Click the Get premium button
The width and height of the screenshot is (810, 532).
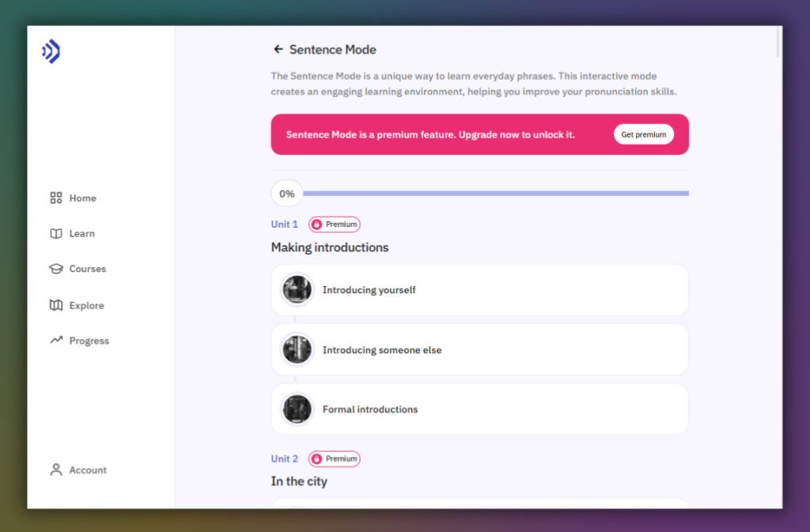coord(643,134)
